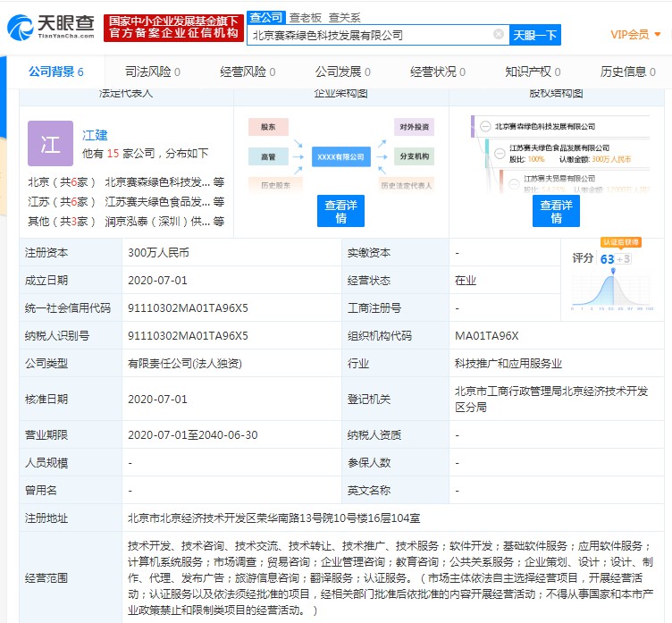Click the 对外投资 box in structure diagram
The image size is (672, 623).
point(414,127)
